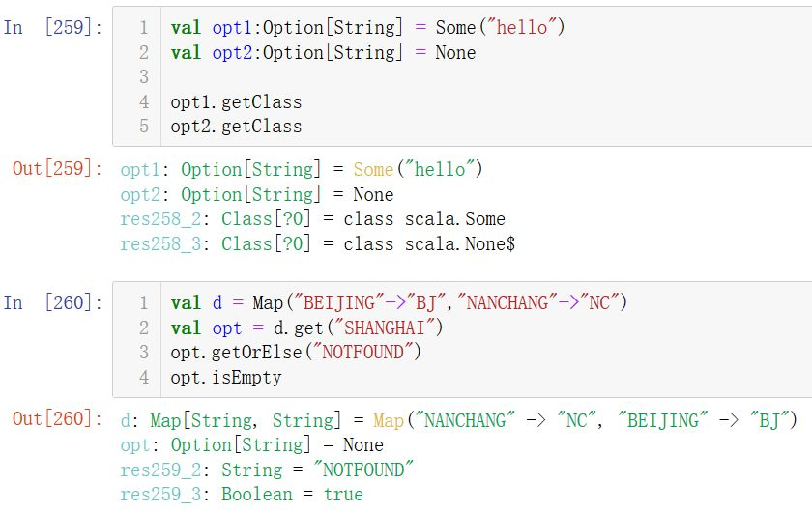
Task: Click the Out[260] output prompt
Action: pos(56,419)
